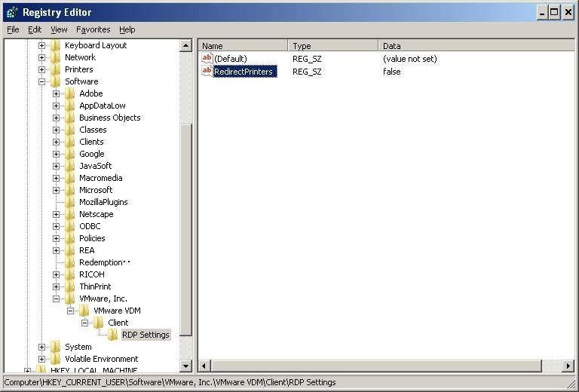The image size is (579, 392).
Task: Click the values pane horizontal scrollbar thumb
Action: coord(376,366)
